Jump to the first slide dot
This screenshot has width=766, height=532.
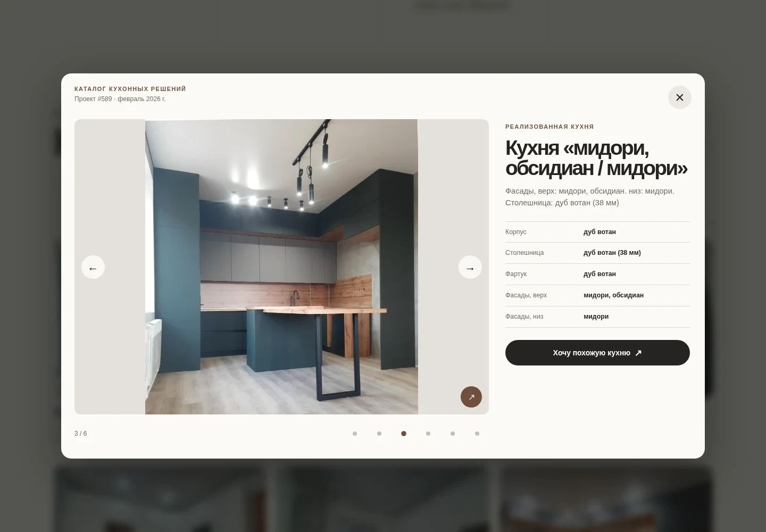[x=355, y=434]
